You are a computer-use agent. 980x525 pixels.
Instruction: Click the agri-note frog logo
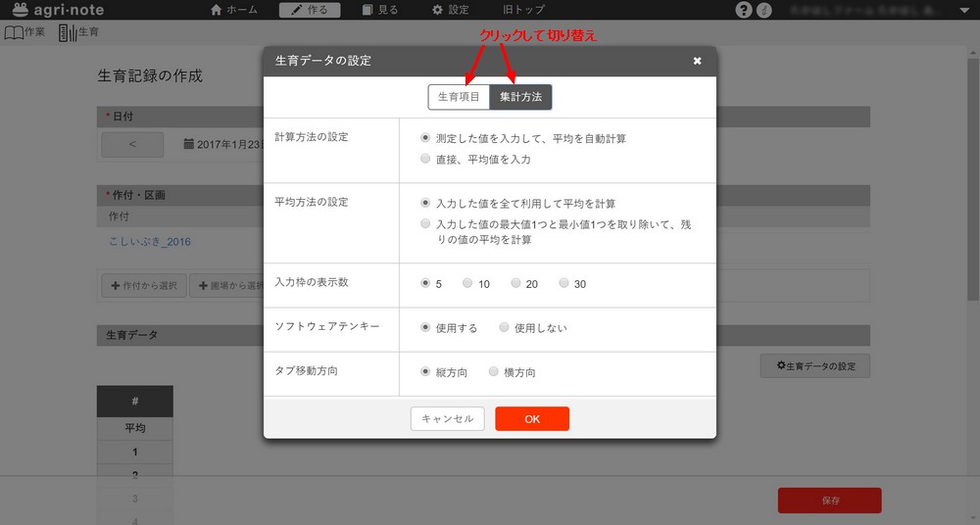click(21, 10)
